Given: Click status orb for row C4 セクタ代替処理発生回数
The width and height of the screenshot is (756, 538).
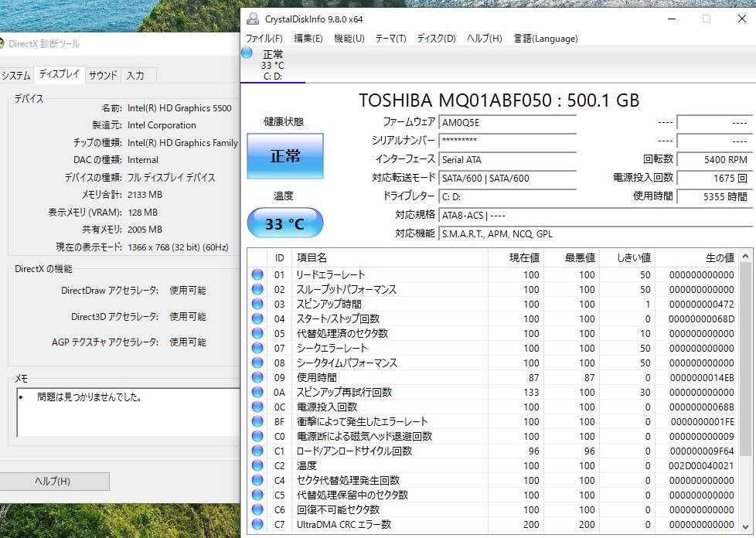Looking at the screenshot, I should tap(257, 480).
